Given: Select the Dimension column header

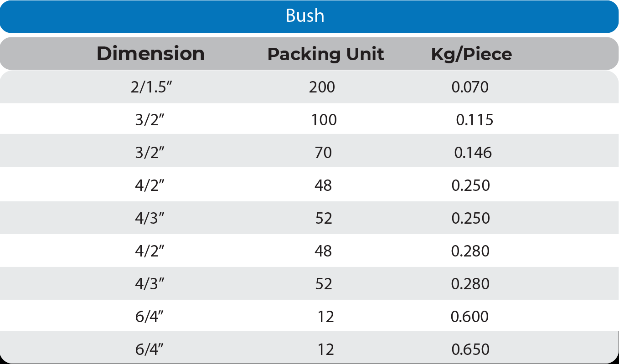Looking at the screenshot, I should [x=150, y=54].
